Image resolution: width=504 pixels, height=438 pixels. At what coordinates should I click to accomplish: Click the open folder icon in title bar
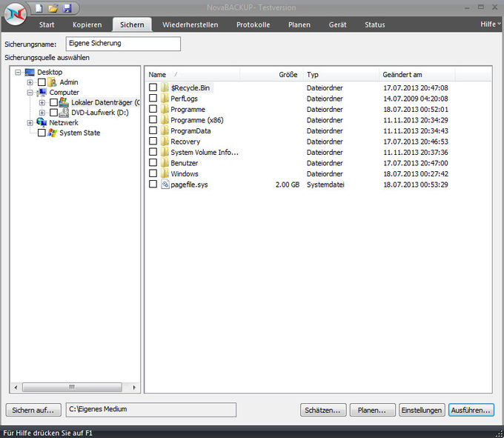pyautogui.click(x=53, y=8)
